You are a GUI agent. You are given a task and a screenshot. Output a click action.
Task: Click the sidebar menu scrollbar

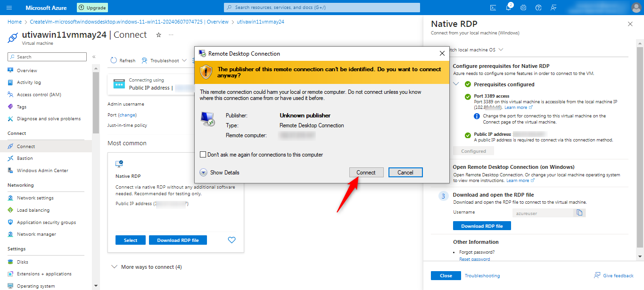coord(96,103)
